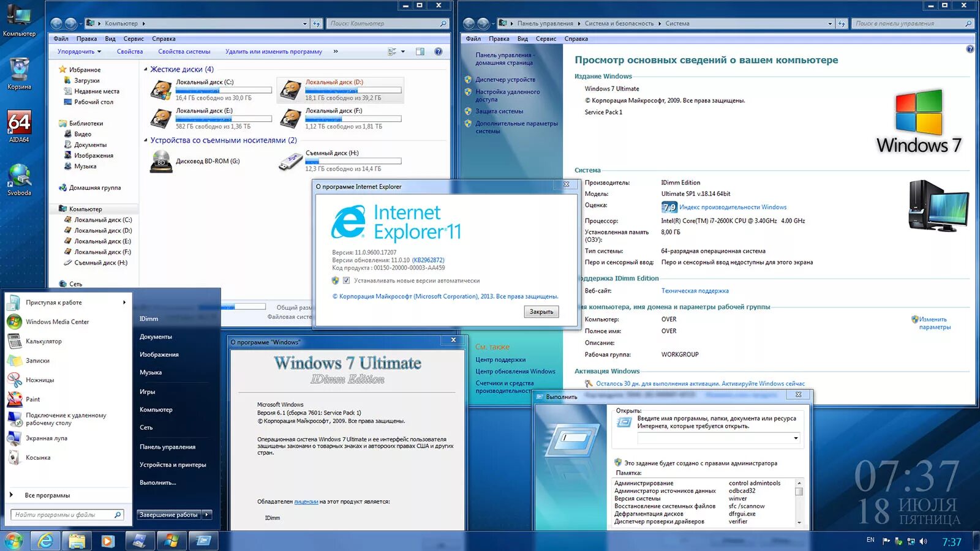Select Локальный диск (F:) drive icon
Screen dimensions: 980x551
[x=291, y=118]
